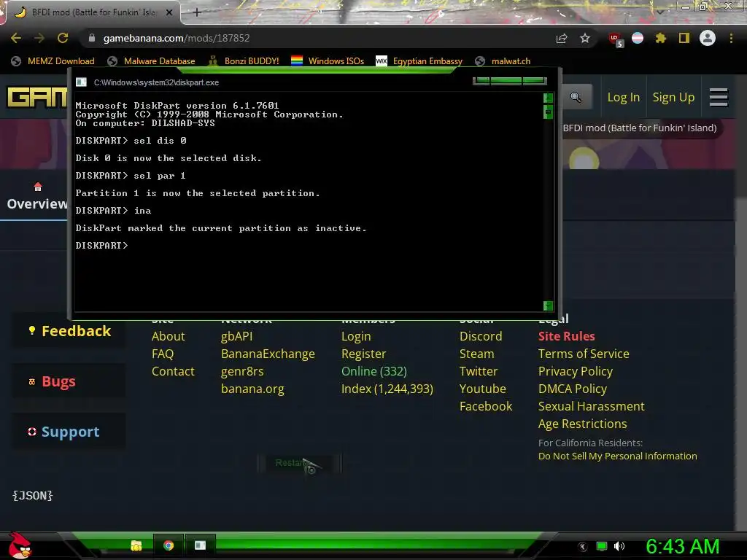
Task: Open the Steam link
Action: (476, 354)
